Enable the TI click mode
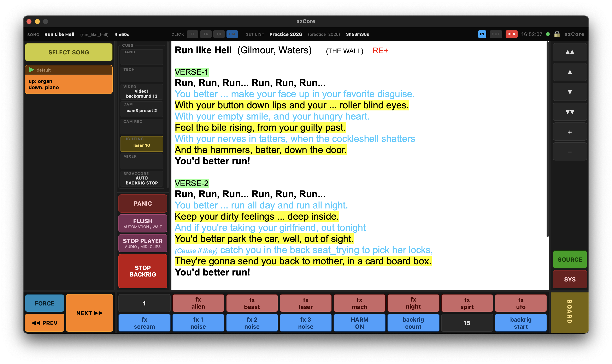612x364 pixels. tap(193, 34)
